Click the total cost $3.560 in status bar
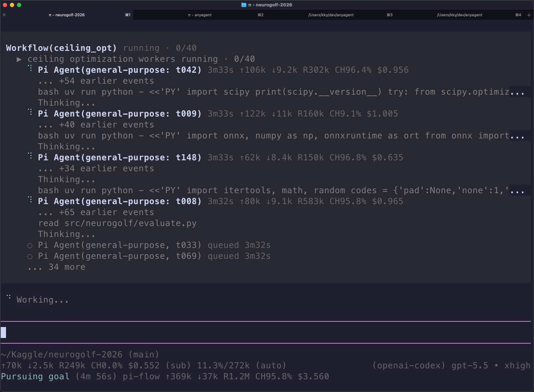This screenshot has height=392, width=534. [x=313, y=376]
